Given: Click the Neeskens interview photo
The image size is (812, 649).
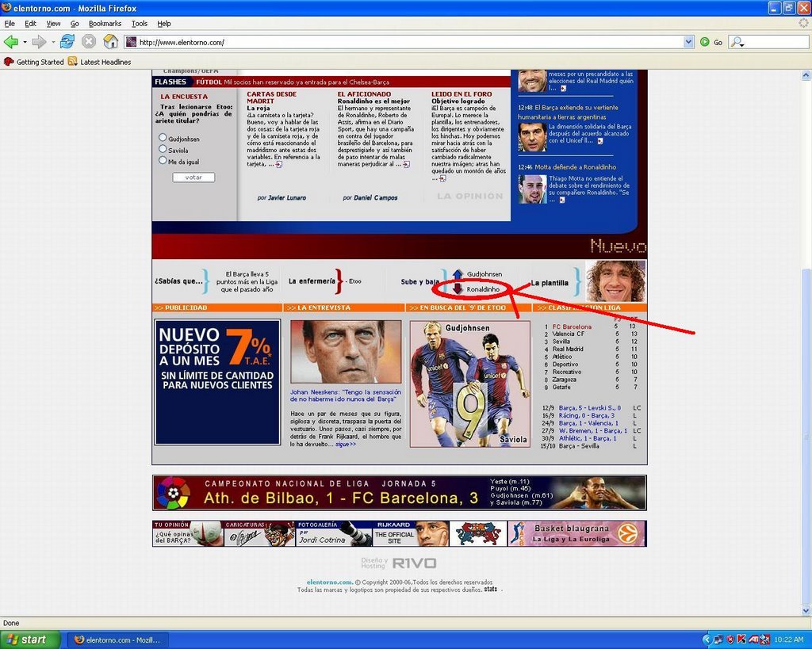Looking at the screenshot, I should point(346,352).
